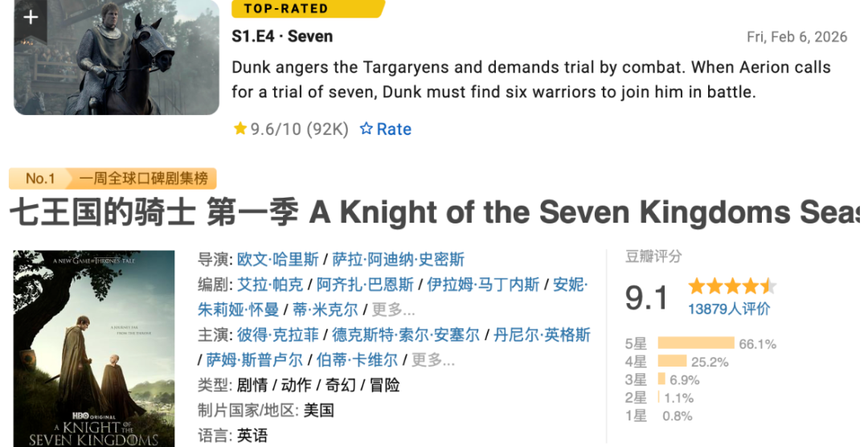Open actor 丹尼尔·英格斯 page
Screen dimensions: 868x447
click(542, 334)
